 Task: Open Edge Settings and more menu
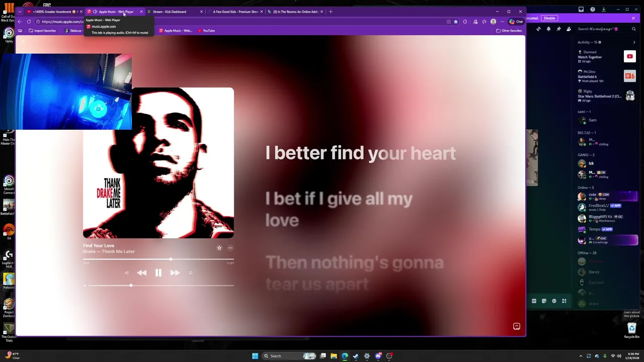pos(502,22)
